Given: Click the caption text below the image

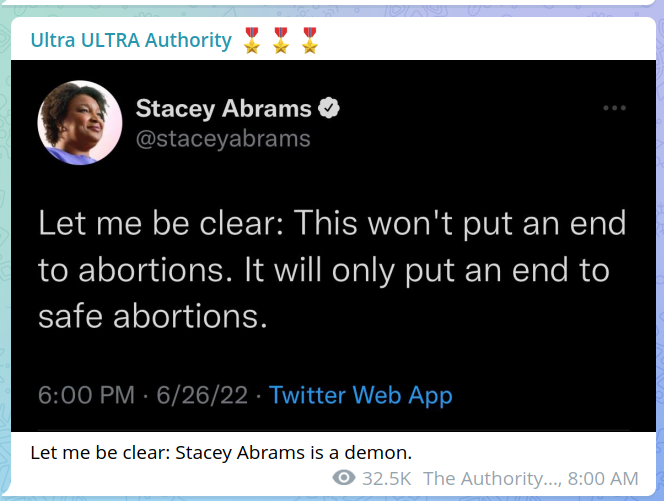Looking at the screenshot, I should click(x=221, y=451).
